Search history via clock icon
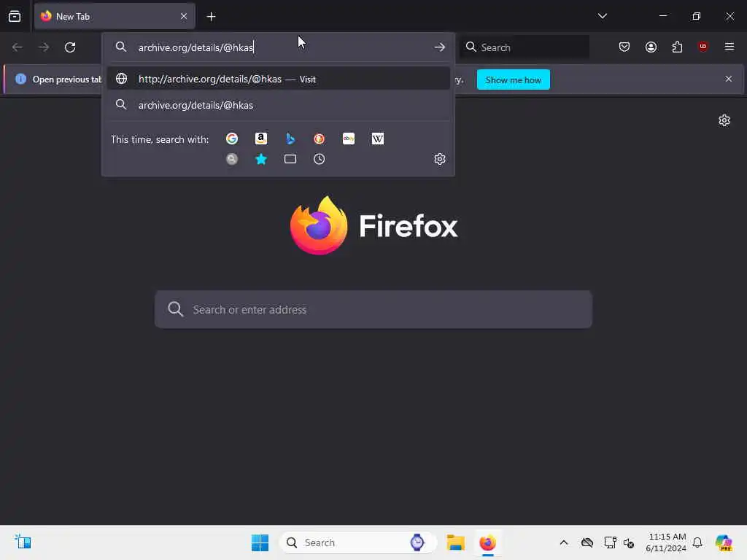The image size is (747, 560). [320, 159]
